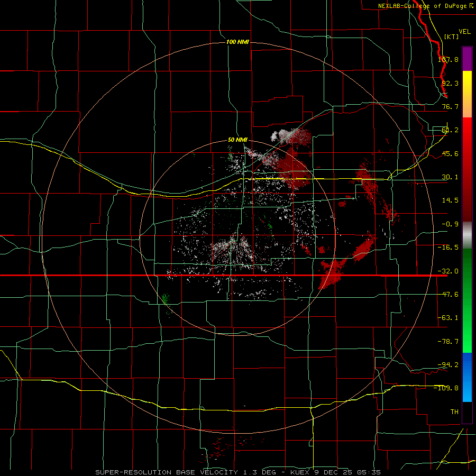476x476 pixels.
Task: Click the TH label in the legend
Action: click(x=454, y=411)
